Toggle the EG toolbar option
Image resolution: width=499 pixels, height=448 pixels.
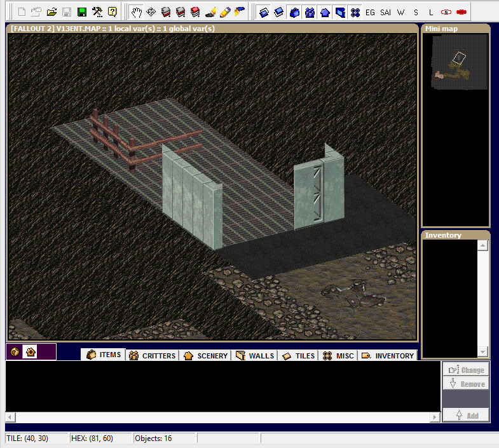pos(370,13)
